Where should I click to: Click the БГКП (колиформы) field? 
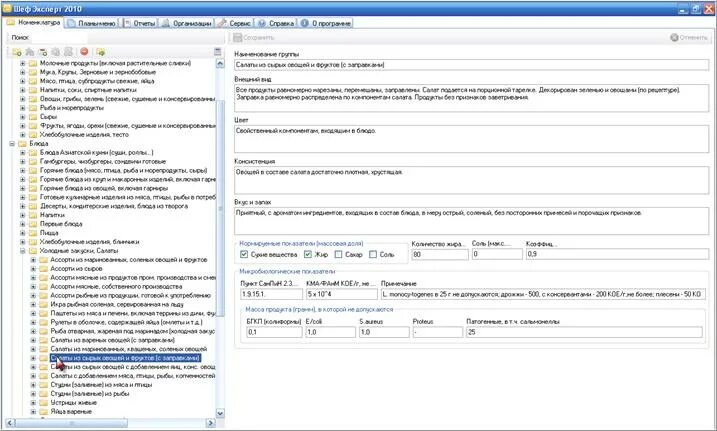click(x=274, y=332)
